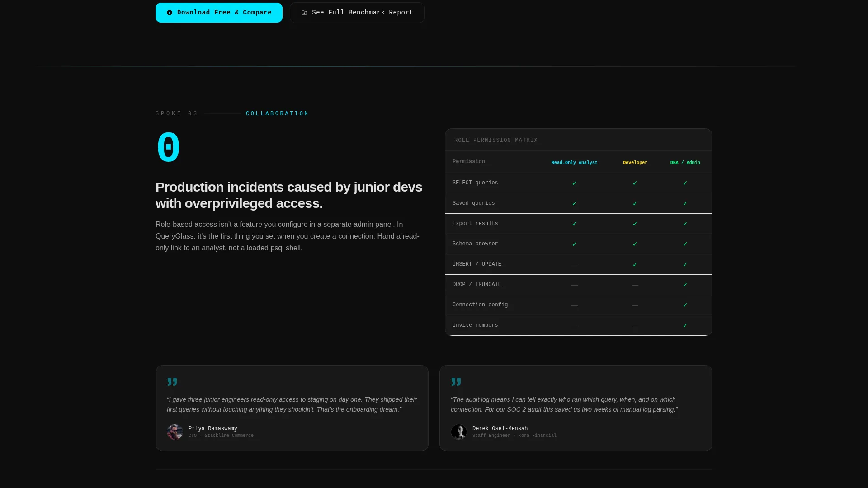Click the Connection config checkmark for DBA / Admin
868x488 pixels.
click(x=685, y=305)
